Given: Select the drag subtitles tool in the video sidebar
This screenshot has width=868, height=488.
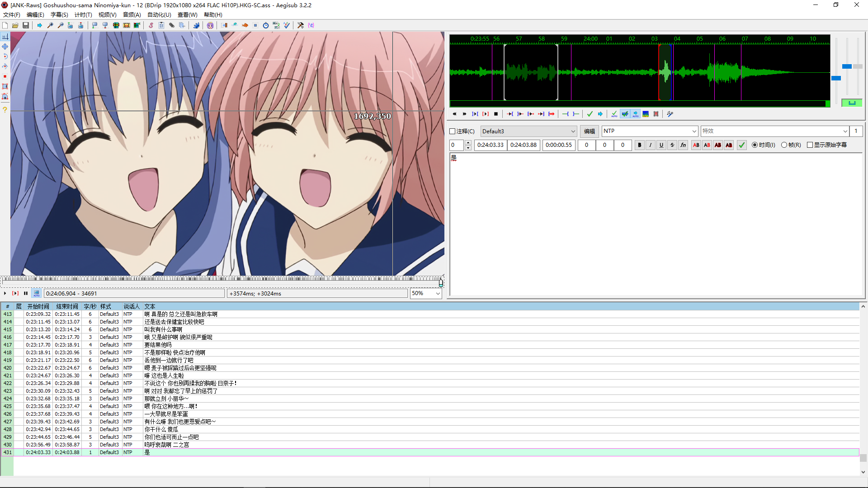Looking at the screenshot, I should (5, 47).
